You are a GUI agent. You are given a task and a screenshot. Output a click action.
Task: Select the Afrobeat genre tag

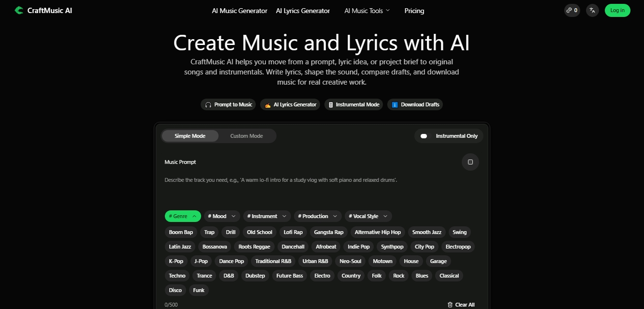coord(326,247)
